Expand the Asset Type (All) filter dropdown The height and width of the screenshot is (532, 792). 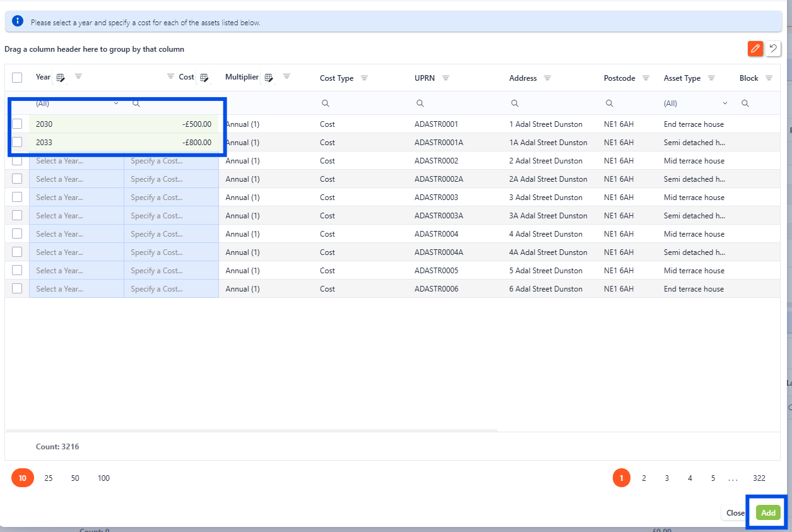(x=724, y=103)
